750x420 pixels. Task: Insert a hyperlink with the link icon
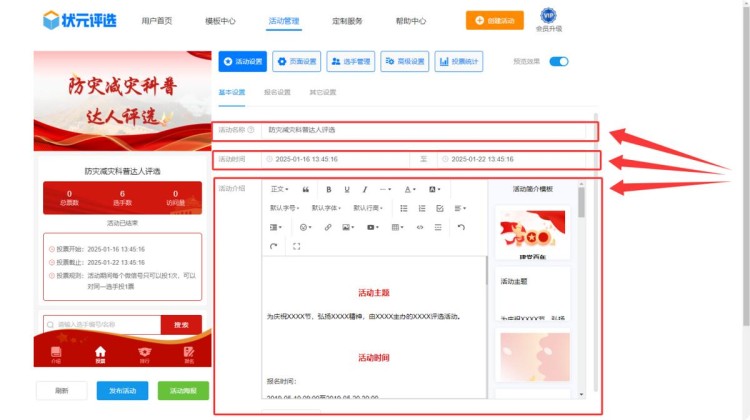327,228
